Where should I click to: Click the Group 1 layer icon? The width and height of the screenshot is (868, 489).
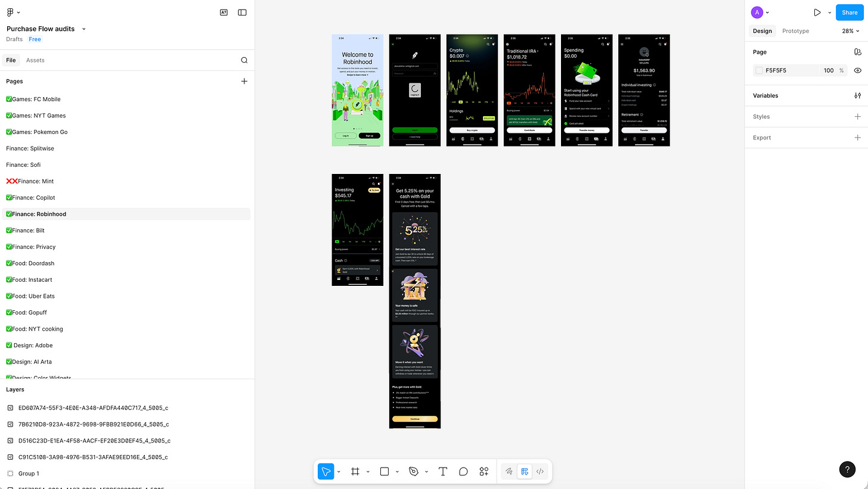coord(10,474)
